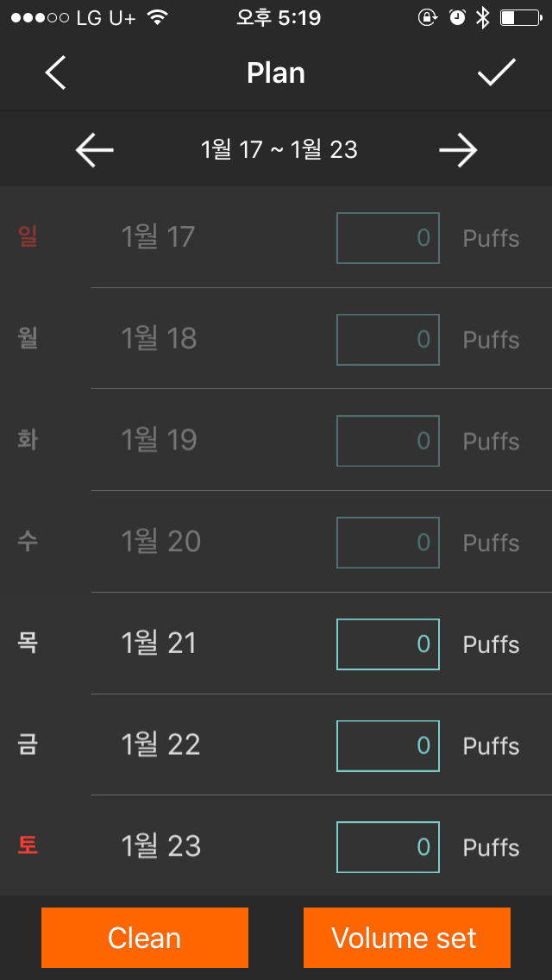Screen dimensions: 552x980
Task: Clear the plan with the Clean button
Action: (x=144, y=938)
